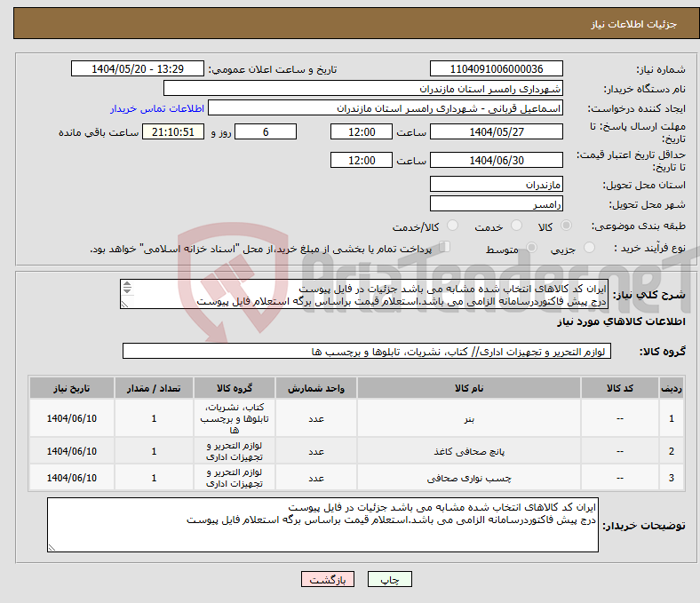Select the کالا/خدمت radio button

(453, 226)
